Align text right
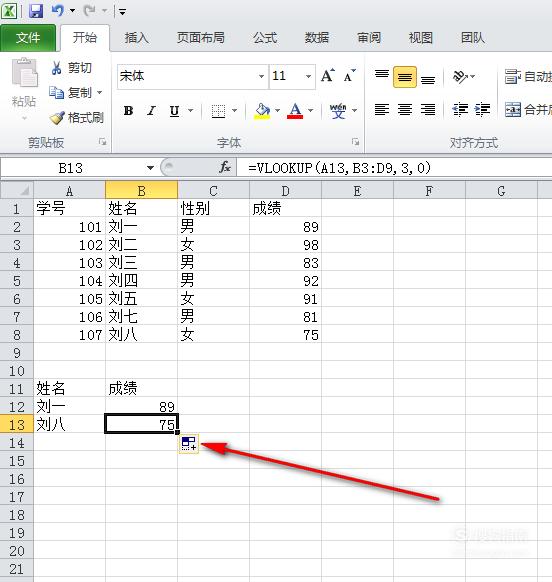552x582 pixels. point(428,110)
